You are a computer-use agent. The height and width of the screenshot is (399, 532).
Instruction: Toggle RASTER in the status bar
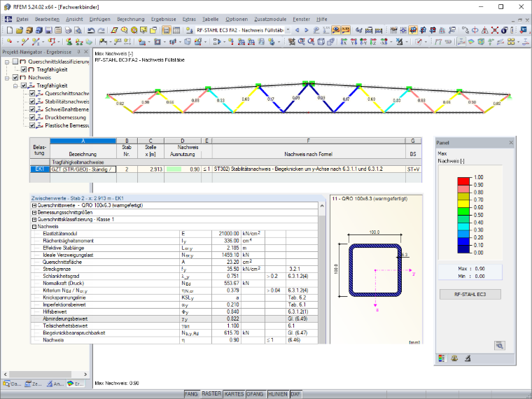[211, 394]
